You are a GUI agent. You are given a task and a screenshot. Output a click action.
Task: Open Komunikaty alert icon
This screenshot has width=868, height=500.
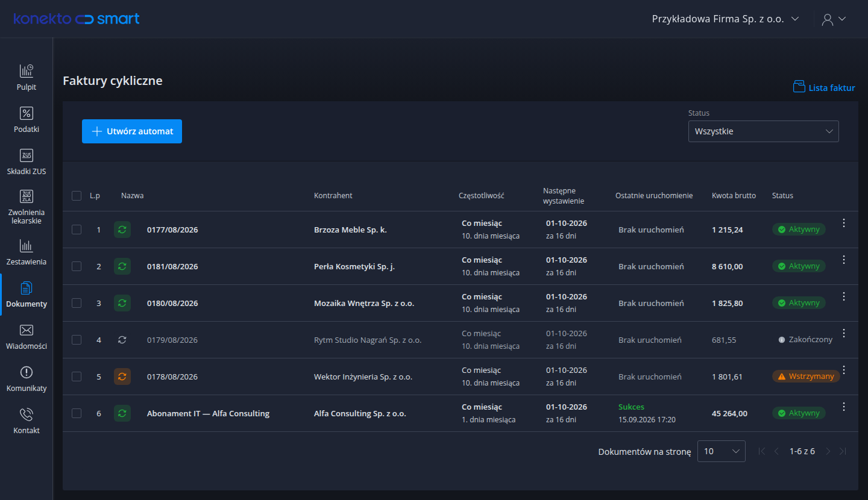click(x=27, y=372)
